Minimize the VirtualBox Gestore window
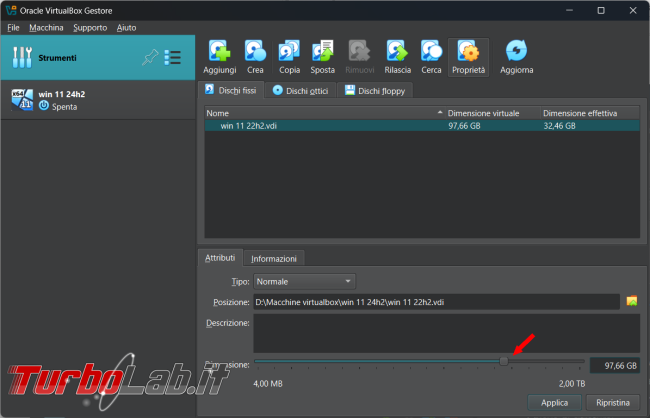The height and width of the screenshot is (418, 650). 569,10
